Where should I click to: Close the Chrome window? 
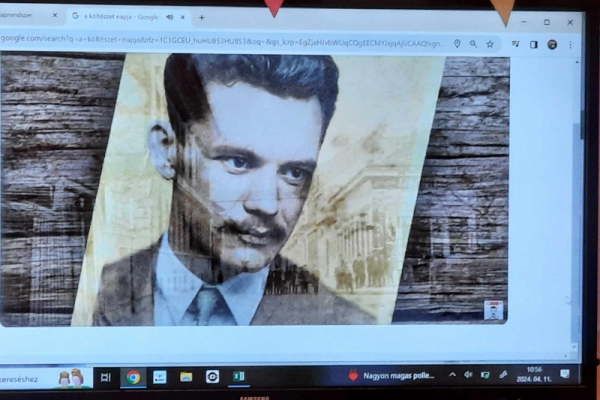pos(570,23)
